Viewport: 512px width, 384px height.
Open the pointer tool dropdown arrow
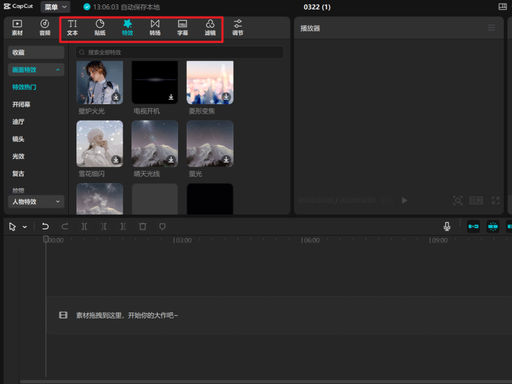[25, 227]
